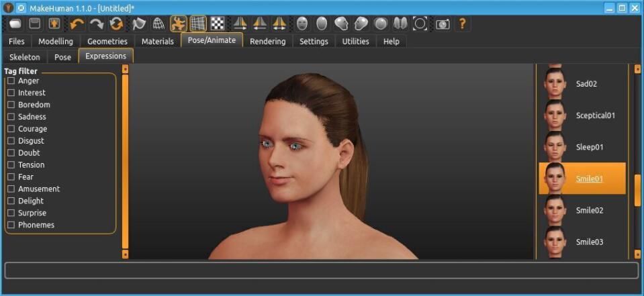Open the Rendering tab
The height and width of the screenshot is (296, 644).
[x=267, y=41]
